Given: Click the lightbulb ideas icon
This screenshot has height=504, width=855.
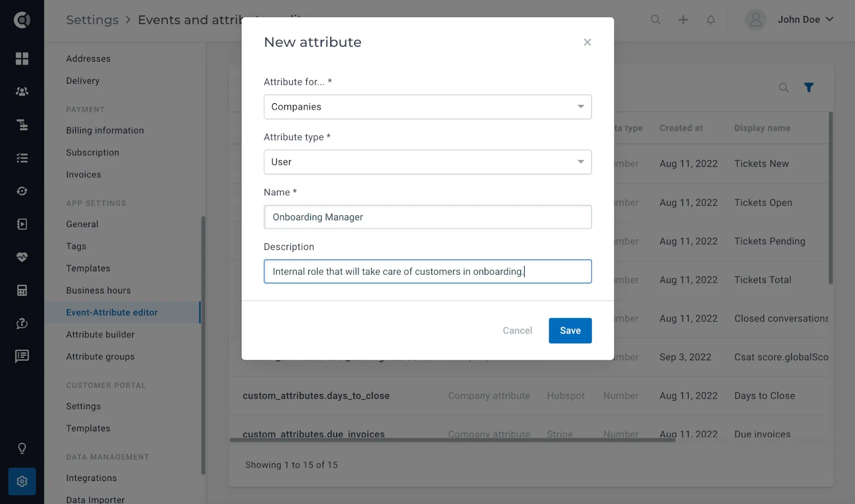Looking at the screenshot, I should click(x=22, y=448).
